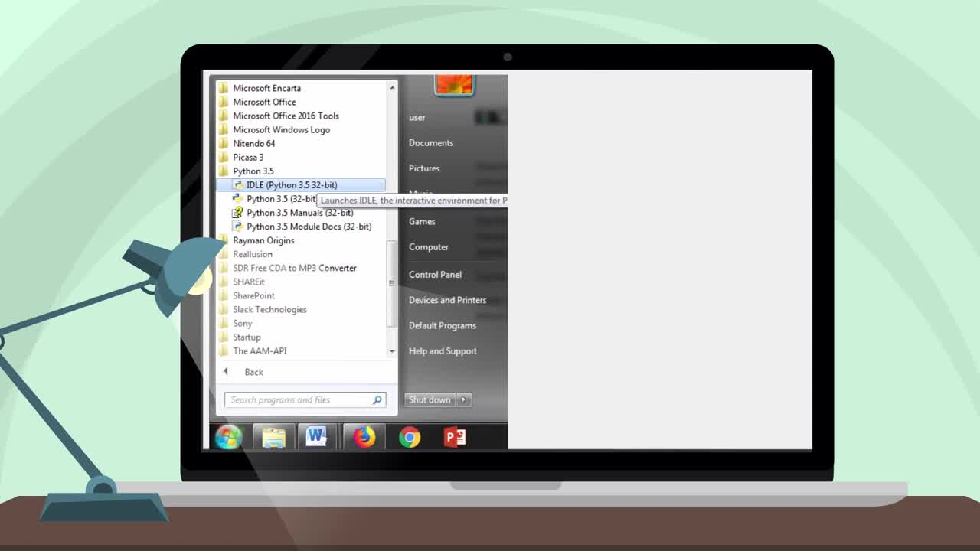The height and width of the screenshot is (551, 980).
Task: Expand the Microsoft Windows Logo folder
Action: (281, 129)
